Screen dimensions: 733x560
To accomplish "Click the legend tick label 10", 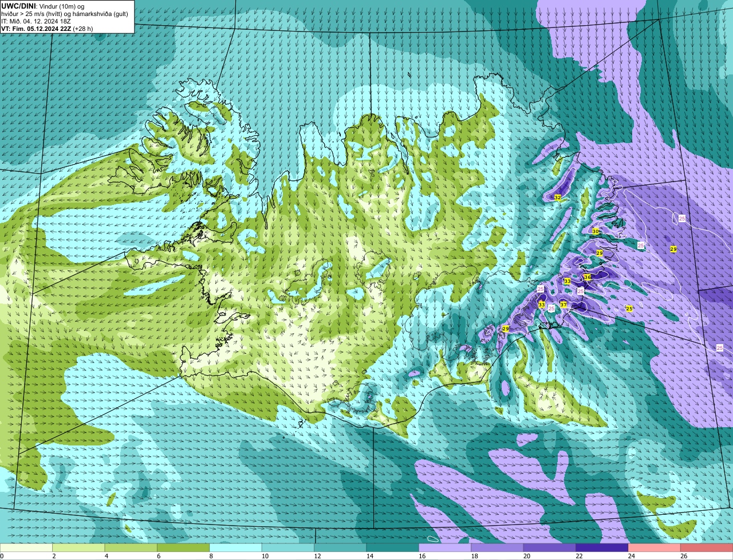I will point(265,556).
